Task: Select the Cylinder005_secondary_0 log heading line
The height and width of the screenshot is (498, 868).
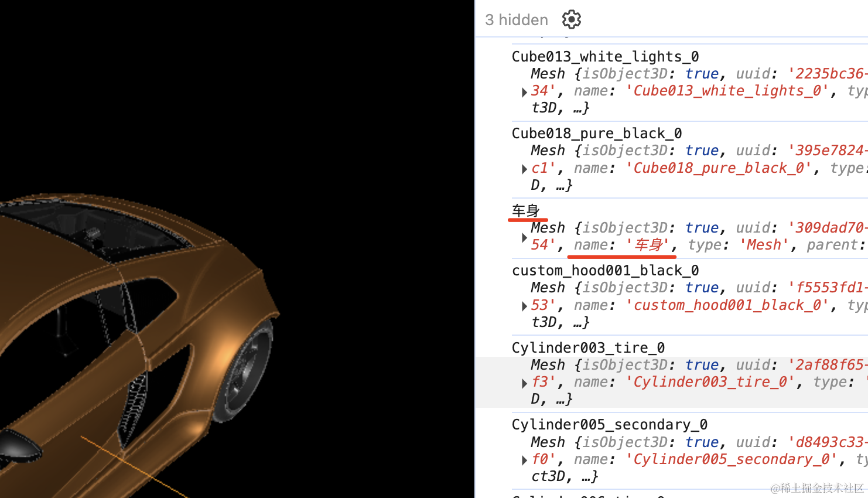Action: 610,424
